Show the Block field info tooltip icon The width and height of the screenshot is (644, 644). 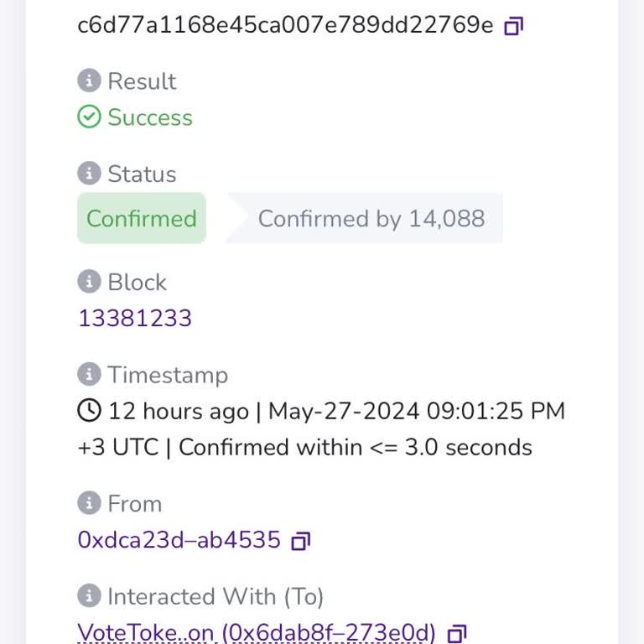click(x=89, y=282)
